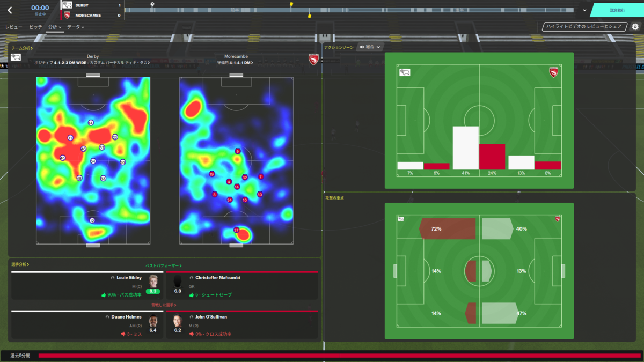Click Morecambe crest on action zones pitch
644x362 pixels.
(554, 72)
